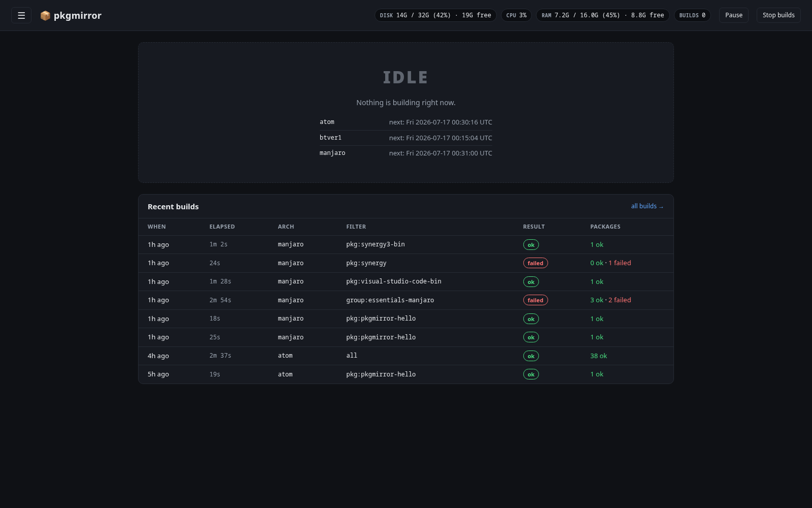This screenshot has width=812, height=508.
Task: Open the pkg:synergy3-bin build row
Action: (406, 244)
